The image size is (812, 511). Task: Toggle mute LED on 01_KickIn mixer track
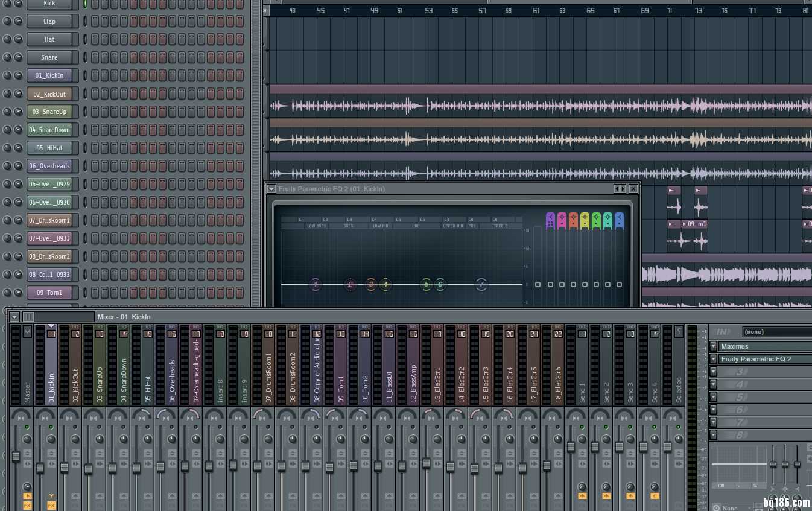pos(51,427)
